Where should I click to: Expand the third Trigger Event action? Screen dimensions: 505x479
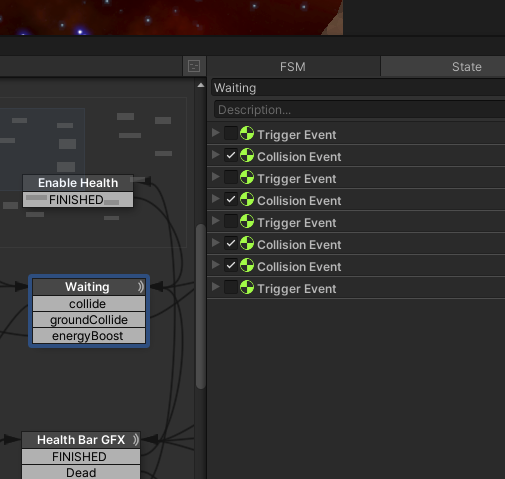[216, 221]
